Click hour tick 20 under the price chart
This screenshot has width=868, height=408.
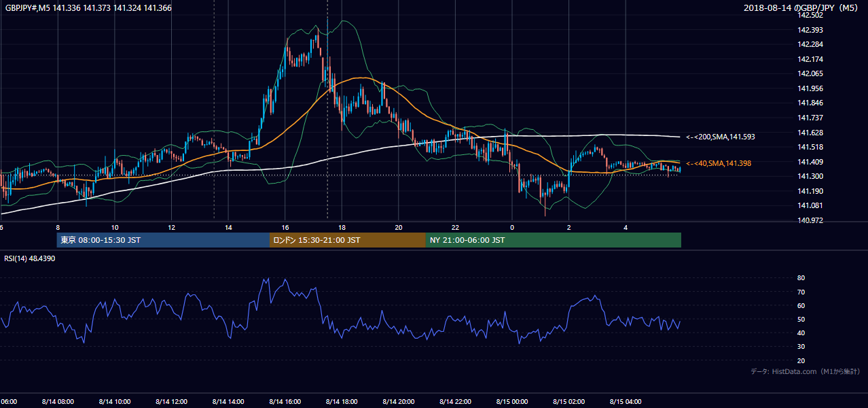tap(399, 227)
